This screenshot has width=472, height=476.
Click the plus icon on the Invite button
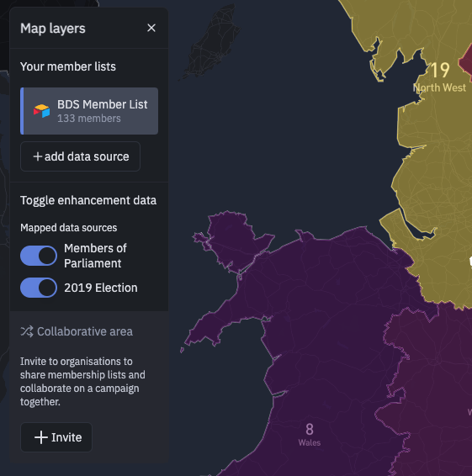coord(41,437)
